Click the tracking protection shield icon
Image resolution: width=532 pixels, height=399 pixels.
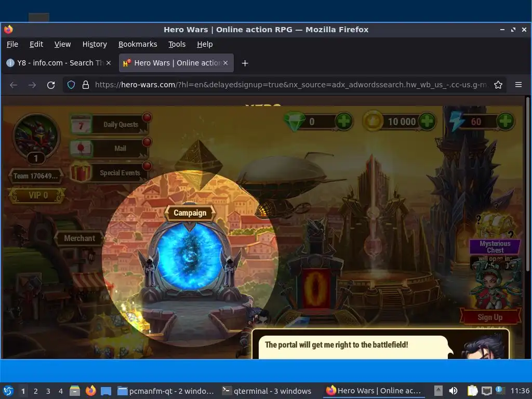point(71,85)
